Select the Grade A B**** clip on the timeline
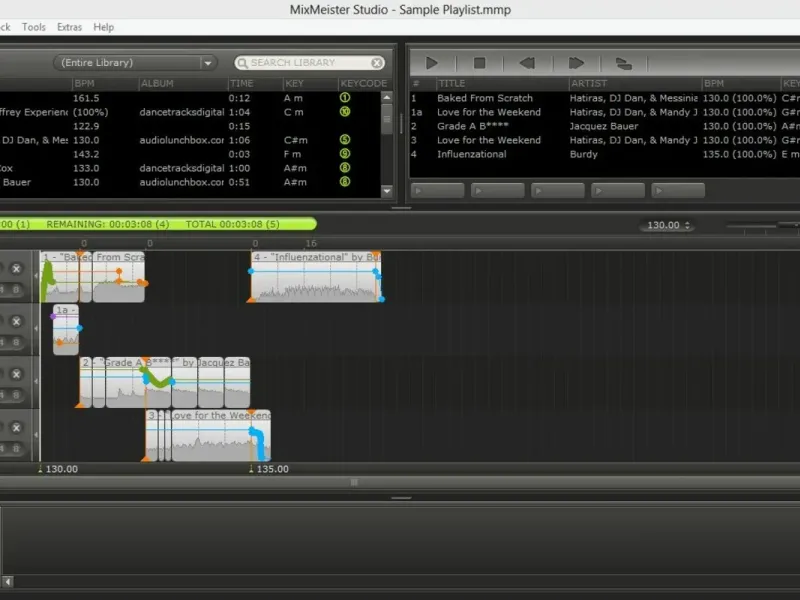The image size is (800, 600). click(x=165, y=382)
